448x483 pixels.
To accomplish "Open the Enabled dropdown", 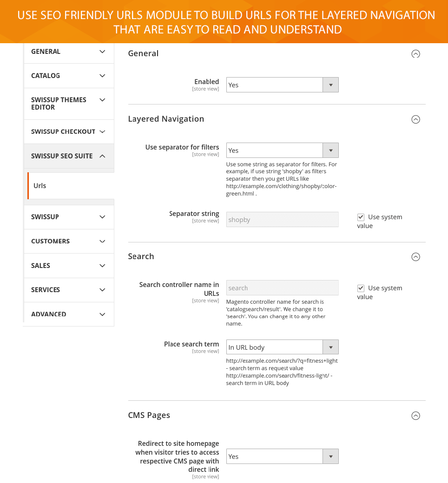I will (283, 85).
